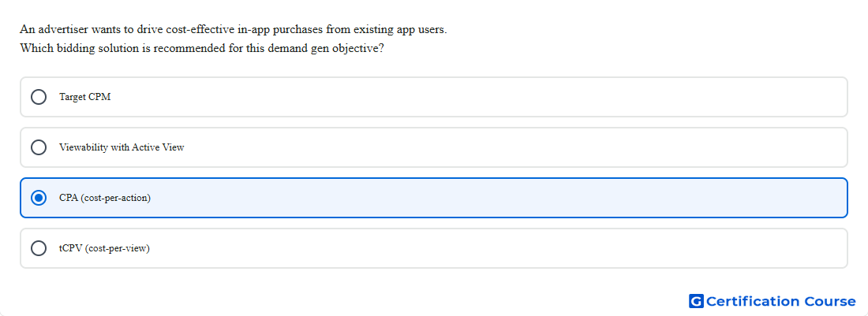
Task: Click the 'Which bidding solution is recommended' question line
Action: point(202,48)
